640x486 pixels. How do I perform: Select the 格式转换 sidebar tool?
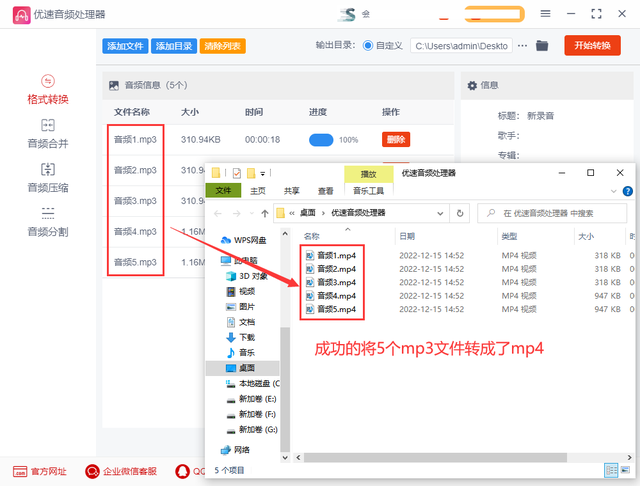[48, 90]
